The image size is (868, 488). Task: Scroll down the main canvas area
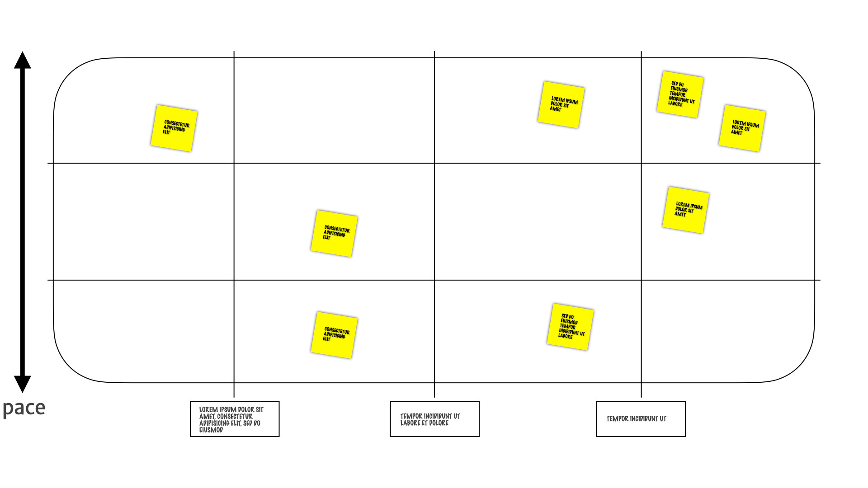click(x=434, y=238)
